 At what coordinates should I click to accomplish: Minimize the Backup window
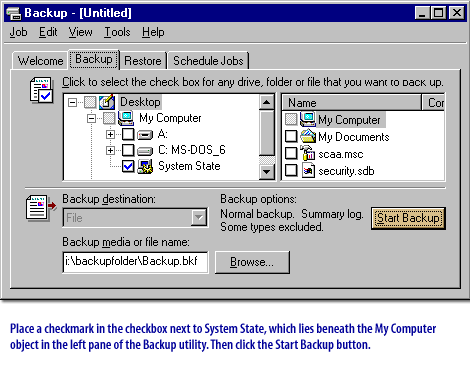tap(422, 13)
